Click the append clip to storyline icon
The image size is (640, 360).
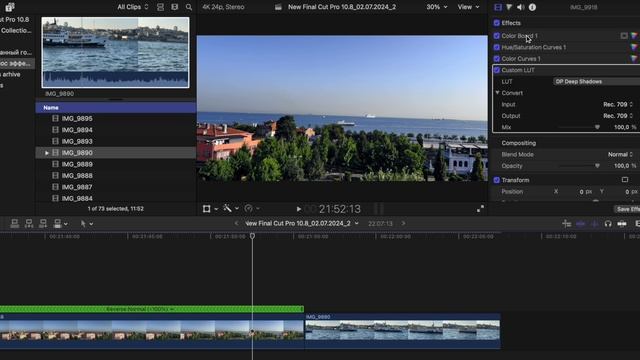(x=43, y=223)
